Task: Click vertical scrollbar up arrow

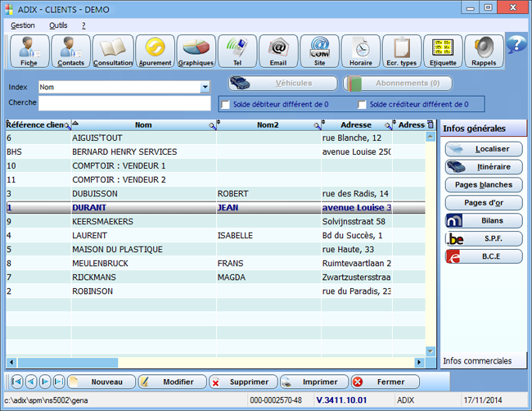Action: click(x=431, y=137)
